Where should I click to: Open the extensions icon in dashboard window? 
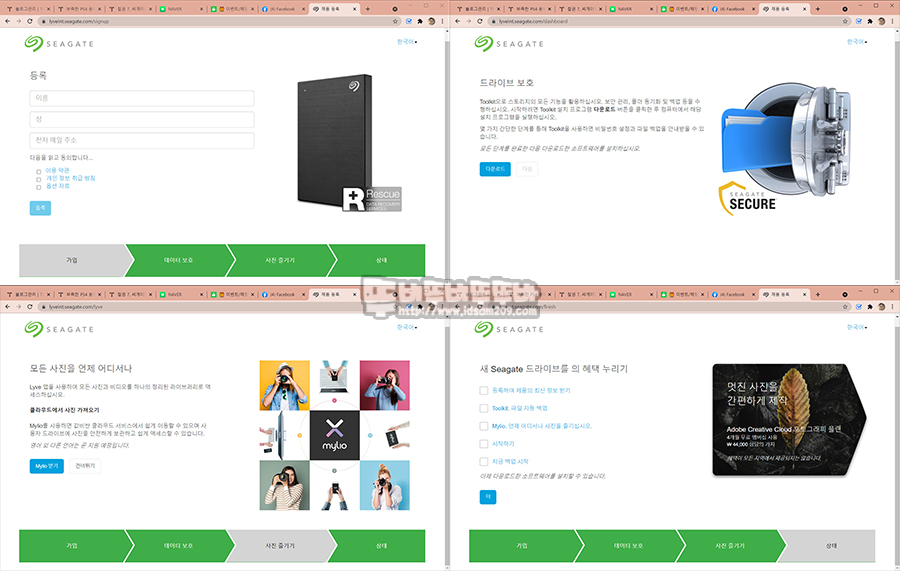tap(870, 21)
